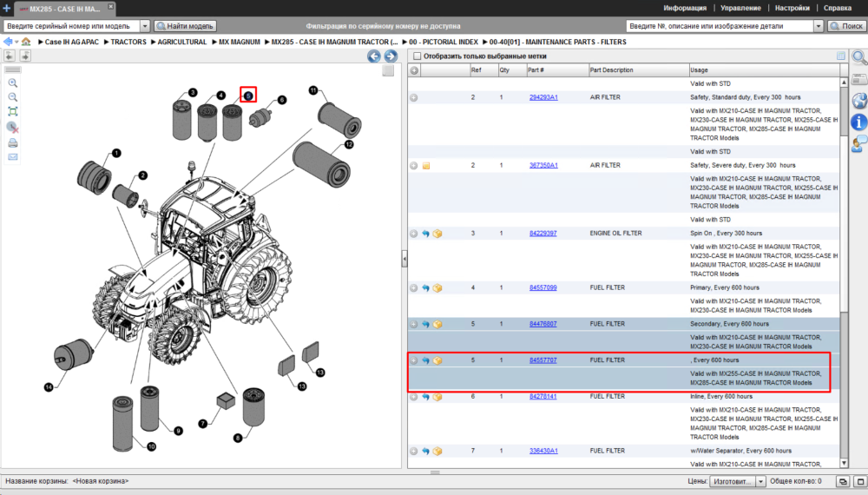Go to previous page with left flag arrow

10,56
